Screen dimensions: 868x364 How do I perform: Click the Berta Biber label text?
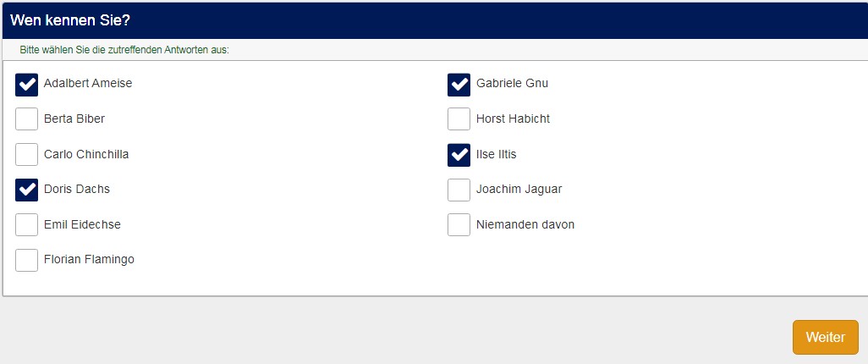coord(74,119)
